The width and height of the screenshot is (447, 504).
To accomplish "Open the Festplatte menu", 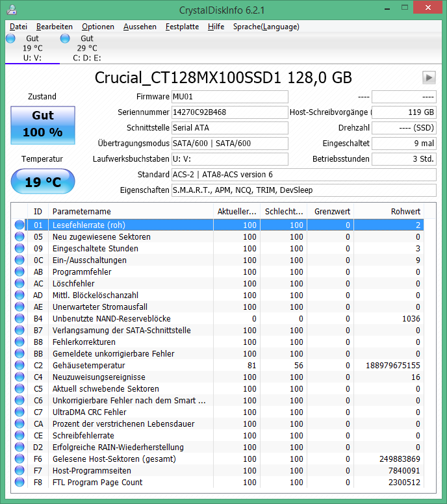I will pos(182,27).
